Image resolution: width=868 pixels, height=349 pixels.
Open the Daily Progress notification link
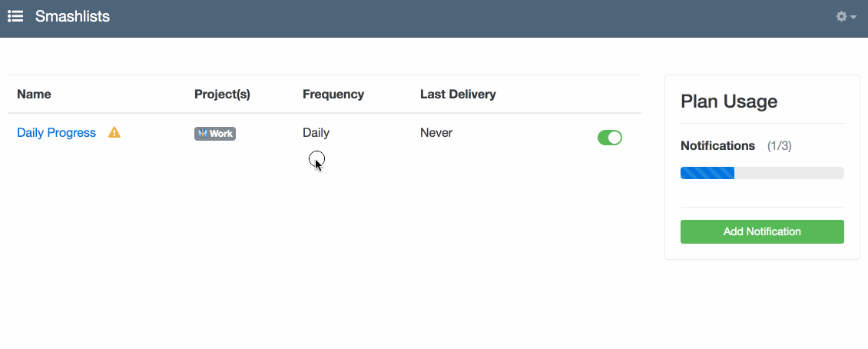pos(57,133)
